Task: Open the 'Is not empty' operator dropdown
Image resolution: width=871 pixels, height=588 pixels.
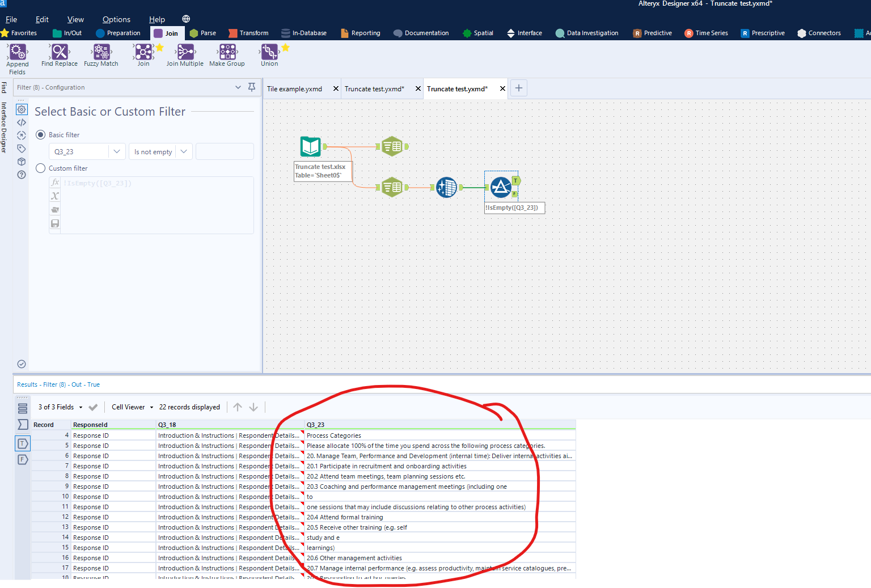Action: pos(183,151)
